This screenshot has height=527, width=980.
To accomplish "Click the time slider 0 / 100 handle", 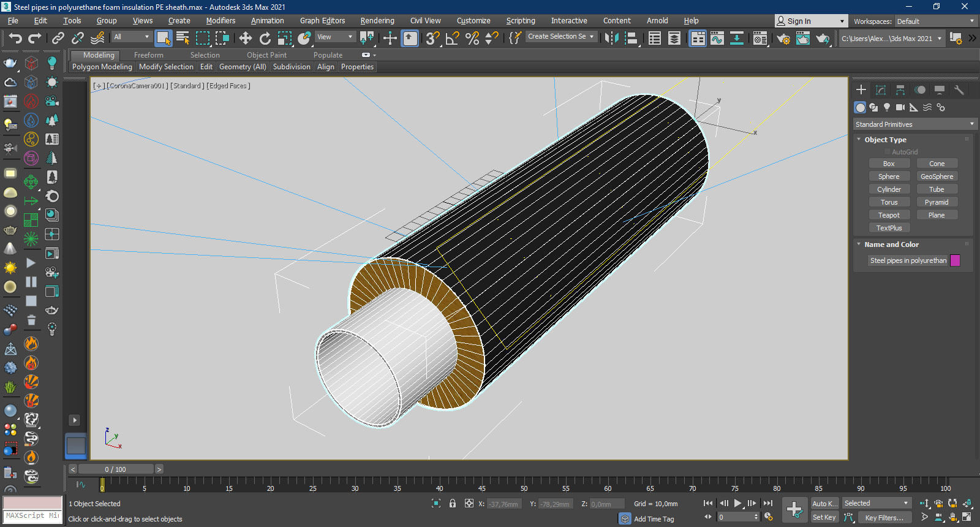I will pyautogui.click(x=115, y=469).
